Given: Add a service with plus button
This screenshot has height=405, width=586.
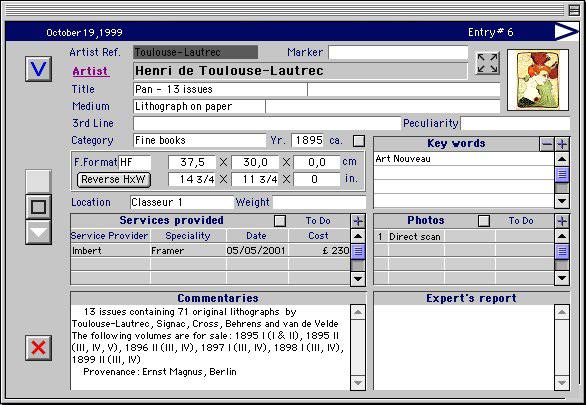Looking at the screenshot, I should tap(358, 221).
